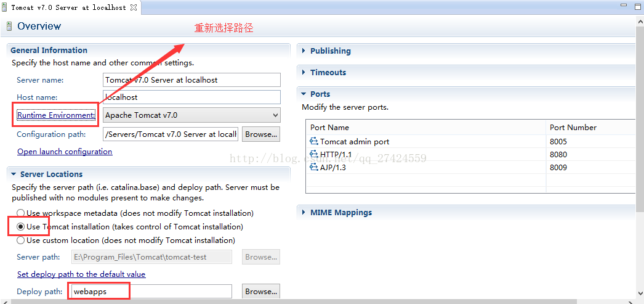This screenshot has height=304, width=644.
Task: Click the Tomcat server editor tab icon
Action: click(4, 7)
